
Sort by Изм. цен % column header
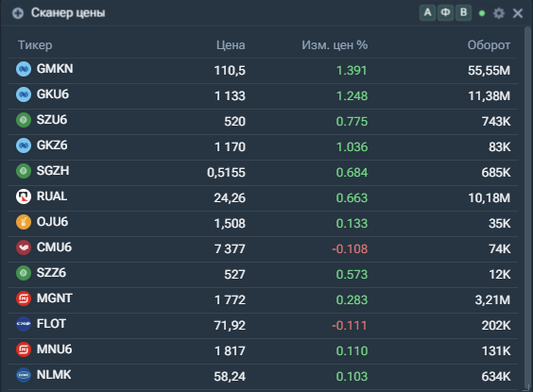[x=335, y=44]
